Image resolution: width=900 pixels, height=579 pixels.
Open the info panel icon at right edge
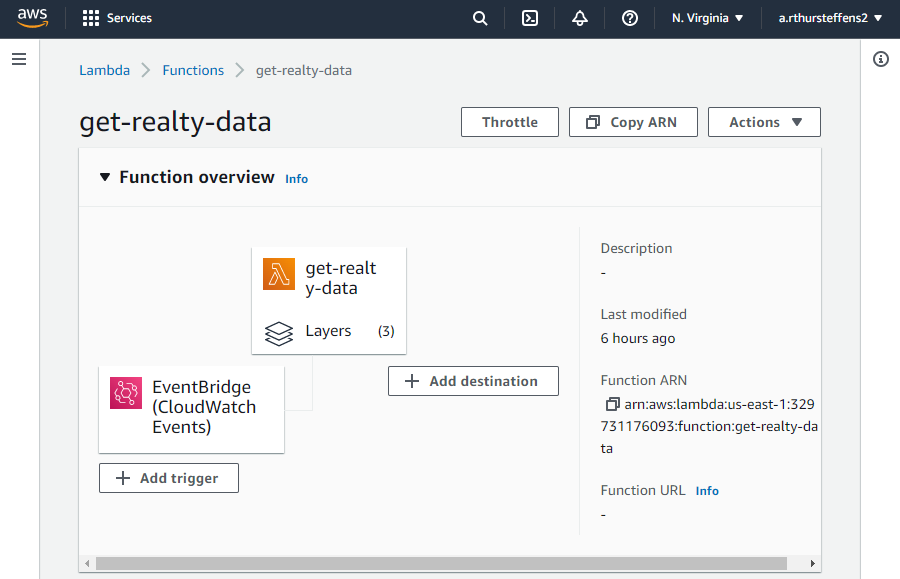pyautogui.click(x=880, y=59)
